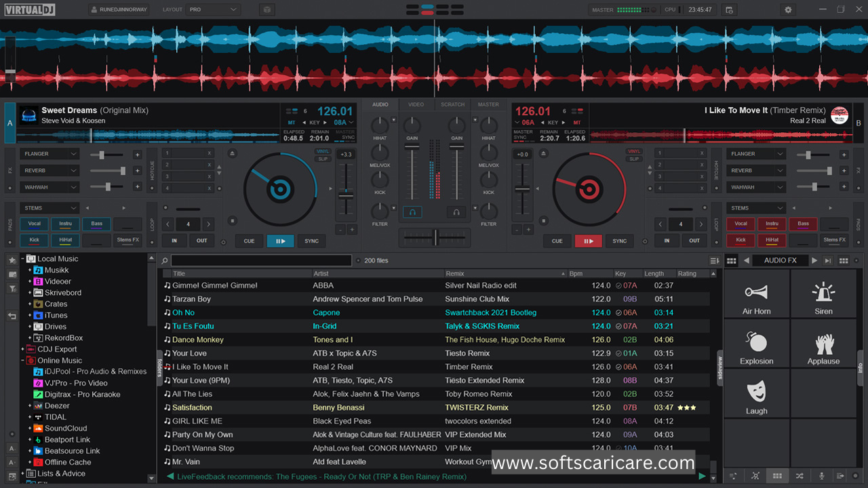Double the right deck loop length

coord(701,224)
